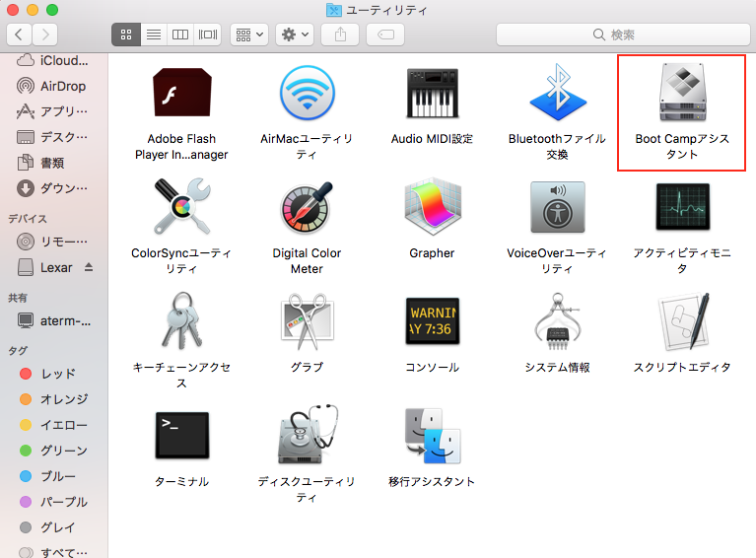Screen dimensions: 756x558
Task: Switch to list view
Action: tap(154, 35)
